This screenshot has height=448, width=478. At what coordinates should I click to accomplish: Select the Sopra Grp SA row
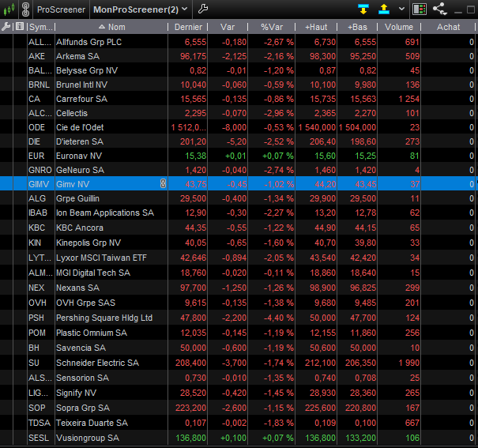click(x=238, y=408)
